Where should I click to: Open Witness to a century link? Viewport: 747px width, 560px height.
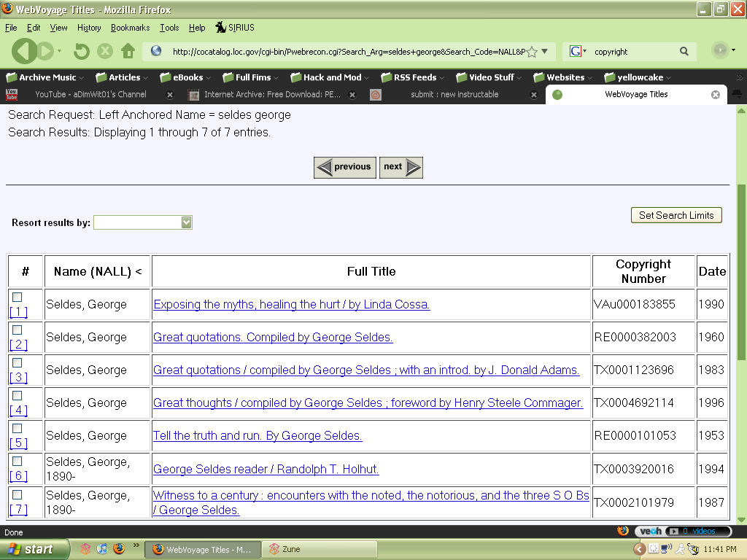tap(371, 502)
